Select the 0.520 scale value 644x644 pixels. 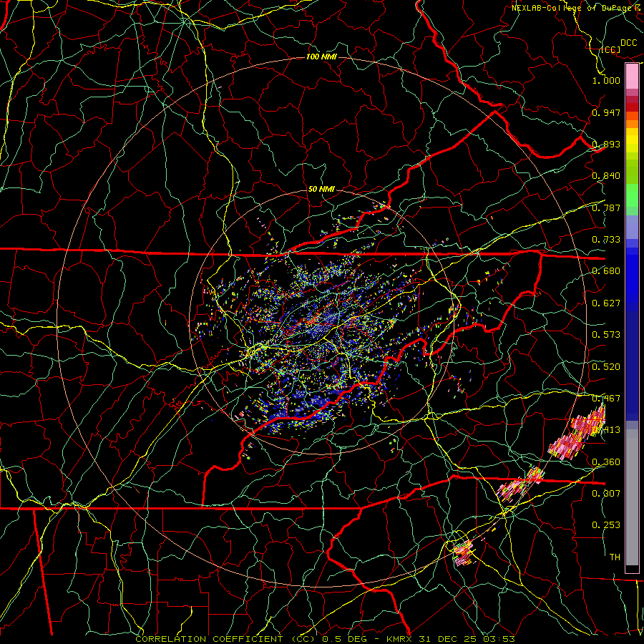tap(606, 367)
